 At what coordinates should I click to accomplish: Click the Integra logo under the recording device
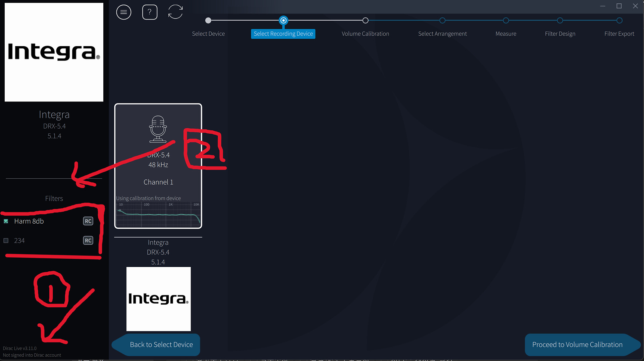tap(159, 299)
